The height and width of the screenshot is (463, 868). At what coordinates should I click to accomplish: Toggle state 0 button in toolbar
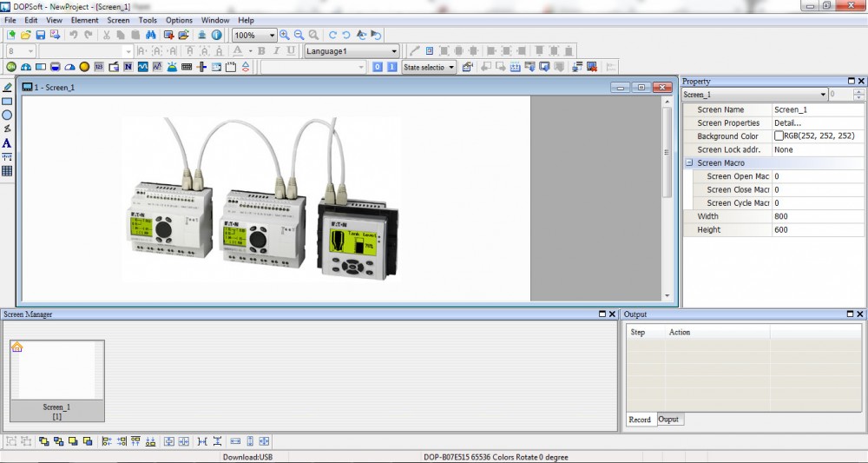coord(378,67)
